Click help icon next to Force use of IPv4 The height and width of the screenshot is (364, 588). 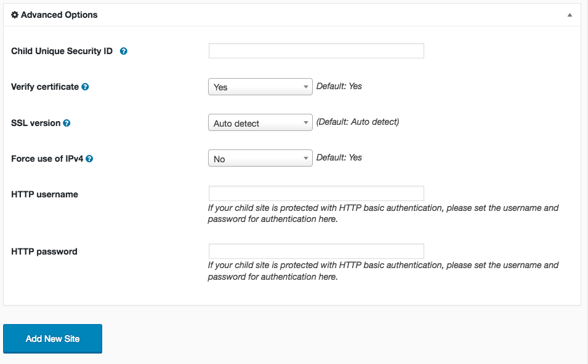(89, 159)
